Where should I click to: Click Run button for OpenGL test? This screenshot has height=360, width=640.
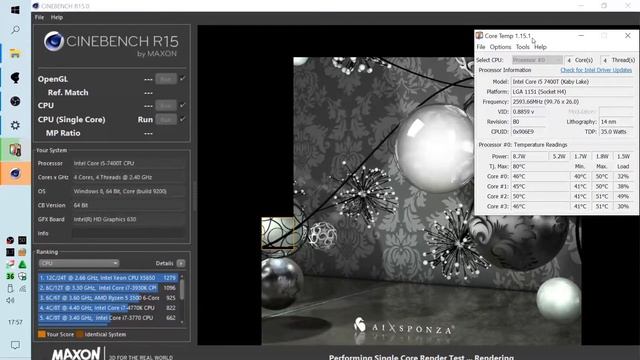(166, 79)
